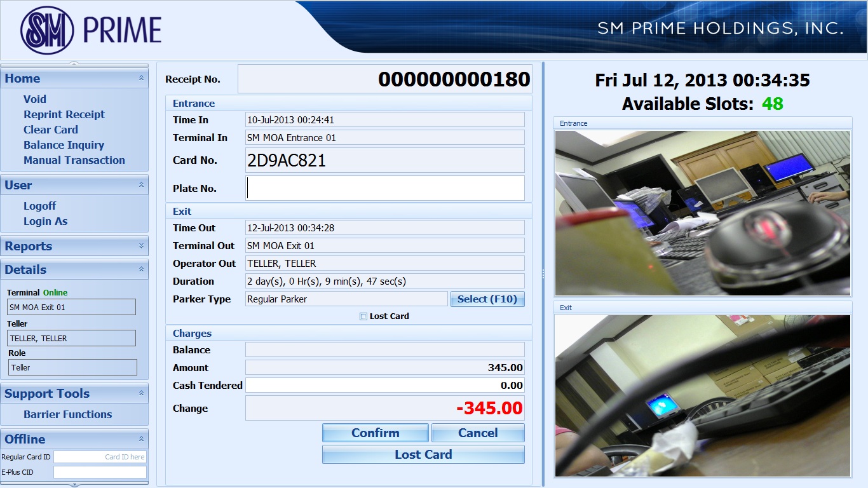Select Reprint Receipt option

[x=64, y=114]
